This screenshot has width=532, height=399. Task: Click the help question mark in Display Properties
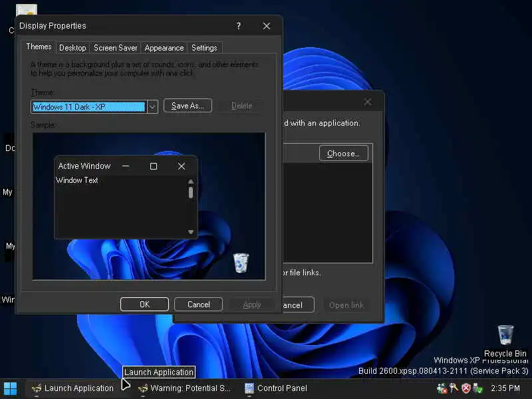pos(239,26)
